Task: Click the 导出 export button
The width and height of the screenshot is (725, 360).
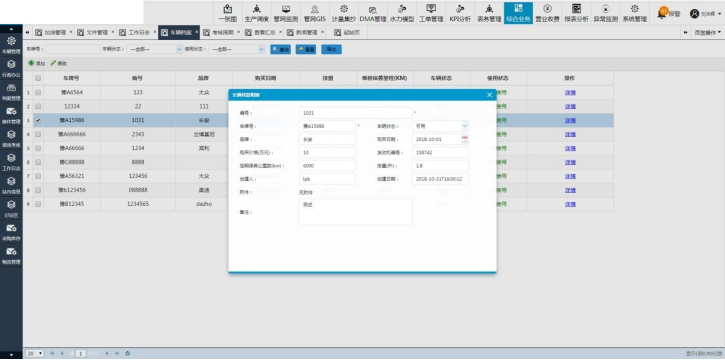Action: (331, 49)
